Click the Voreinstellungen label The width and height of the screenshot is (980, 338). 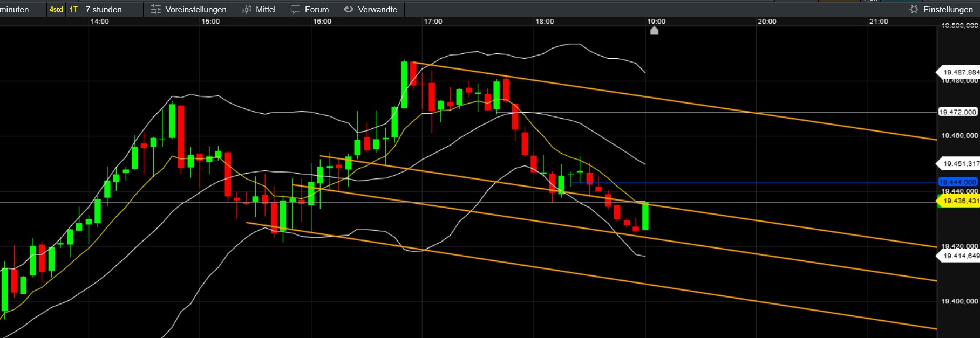tap(196, 9)
